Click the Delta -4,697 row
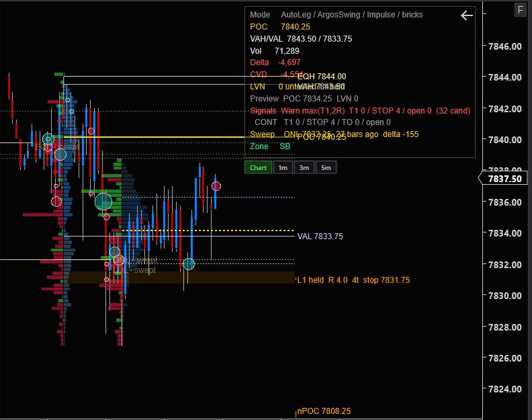532x420 pixels. click(x=275, y=62)
